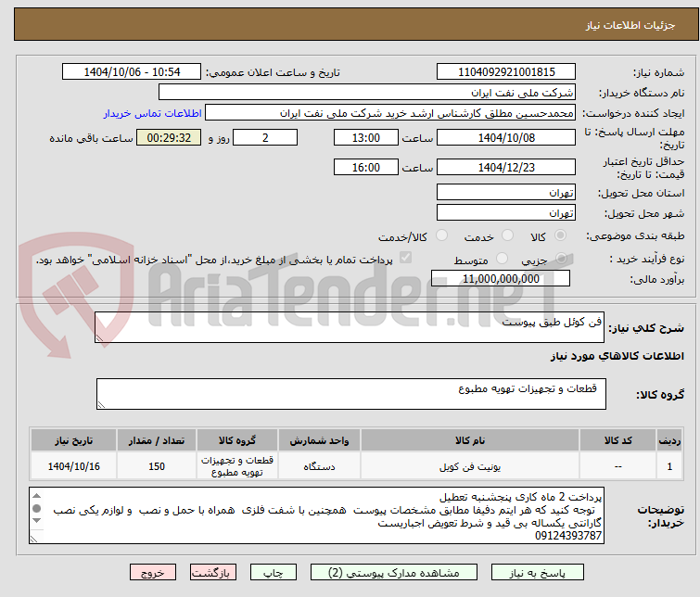Click the scroll down arrow in buyer notes
700x597 pixels.
click(x=36, y=521)
